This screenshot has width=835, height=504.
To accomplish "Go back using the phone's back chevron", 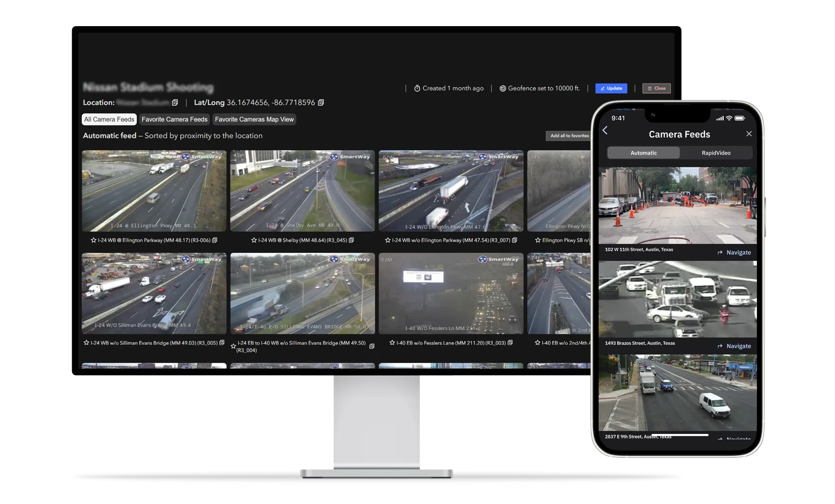I will [x=605, y=130].
